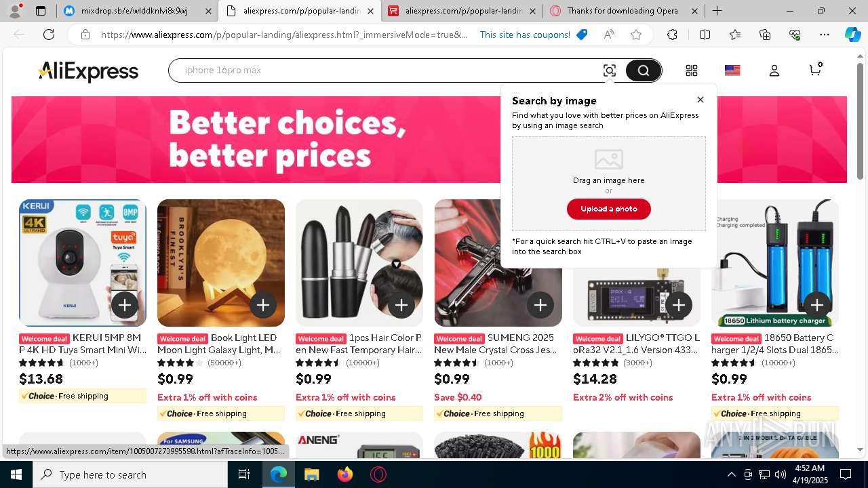Select the US flag country selector
868x488 pixels.
point(732,70)
